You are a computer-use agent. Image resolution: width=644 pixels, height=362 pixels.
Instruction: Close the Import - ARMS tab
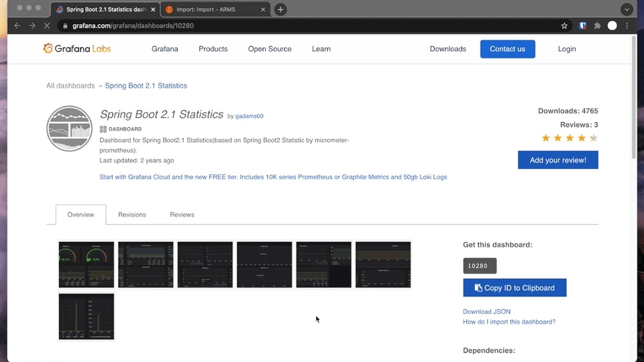click(x=263, y=9)
